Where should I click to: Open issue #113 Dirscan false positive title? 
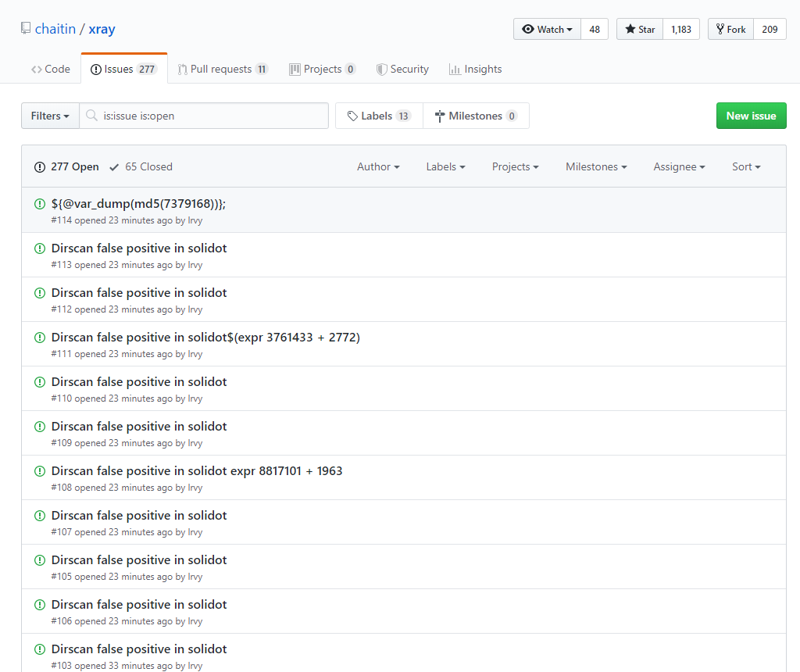click(139, 248)
